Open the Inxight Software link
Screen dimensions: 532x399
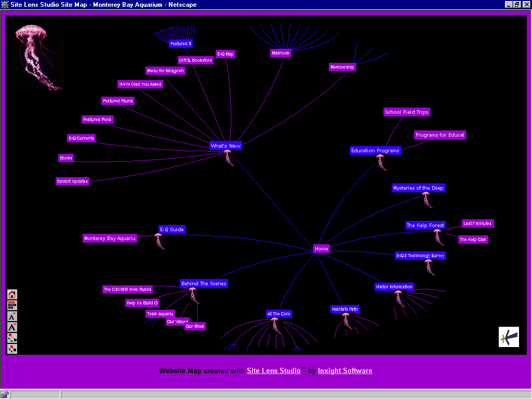click(345, 370)
